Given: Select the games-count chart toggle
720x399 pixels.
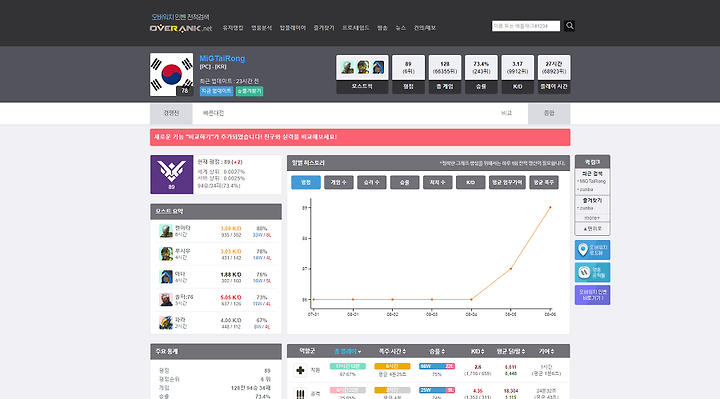Looking at the screenshot, I should 339,182.
